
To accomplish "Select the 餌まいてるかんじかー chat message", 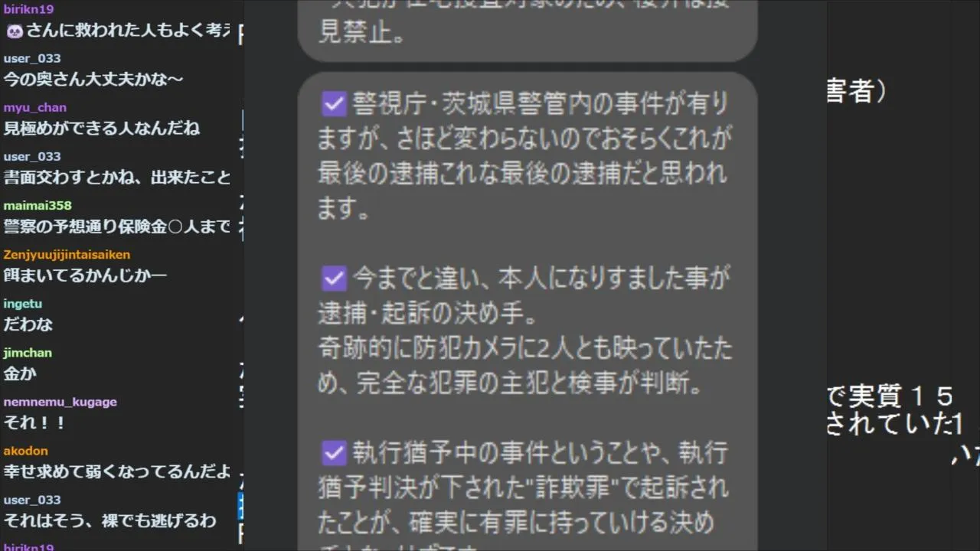I will [x=85, y=275].
